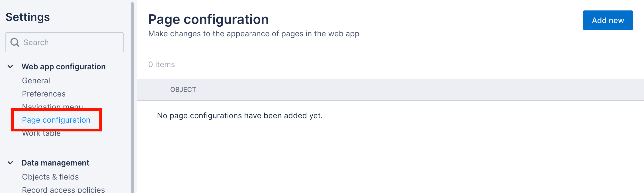Click the 0 items counter label
This screenshot has width=644, height=193.
(x=161, y=64)
